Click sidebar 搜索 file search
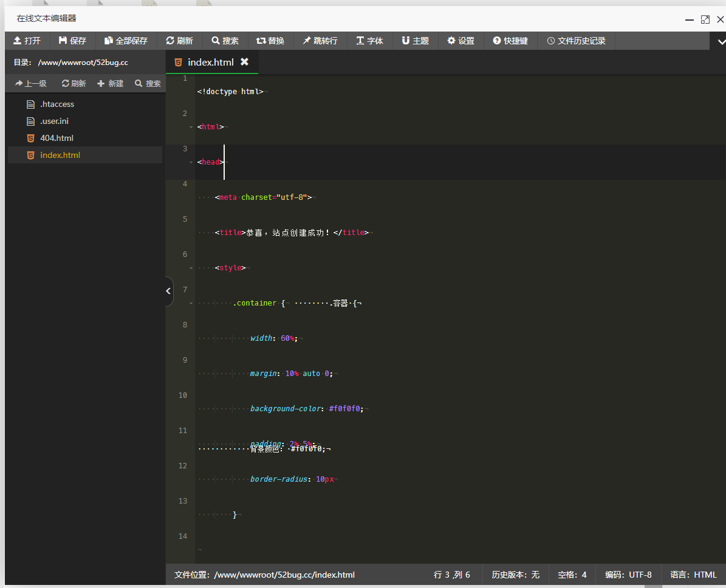Screen dimensions: 726x588 tap(148, 83)
